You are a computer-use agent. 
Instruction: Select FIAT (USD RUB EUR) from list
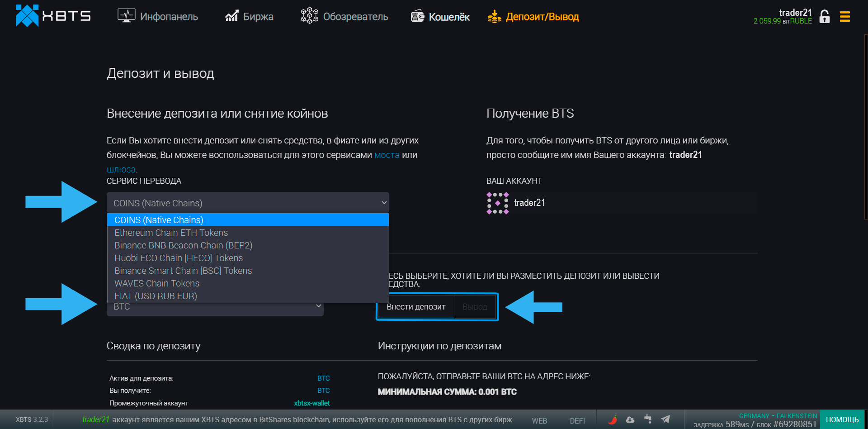click(x=156, y=296)
